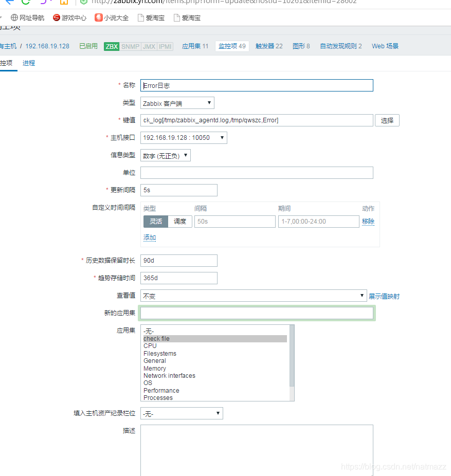Open the 信息类型 dropdown
The image size is (451, 476).
tap(165, 155)
